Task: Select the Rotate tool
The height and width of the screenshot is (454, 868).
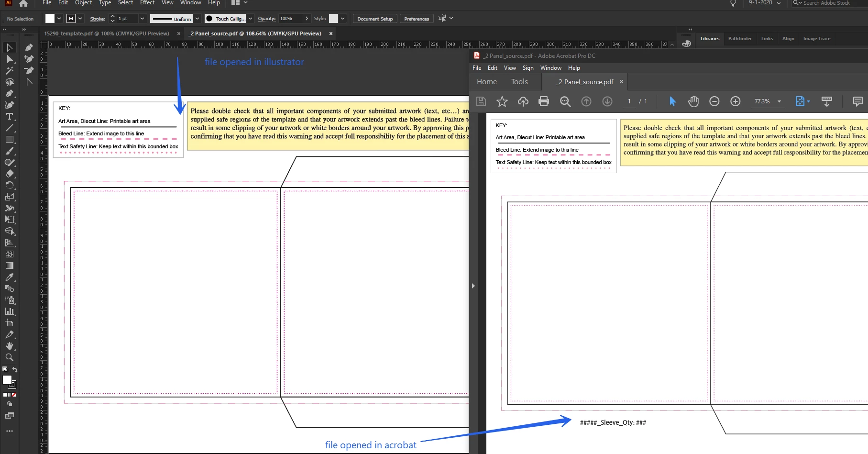Action: [x=10, y=185]
